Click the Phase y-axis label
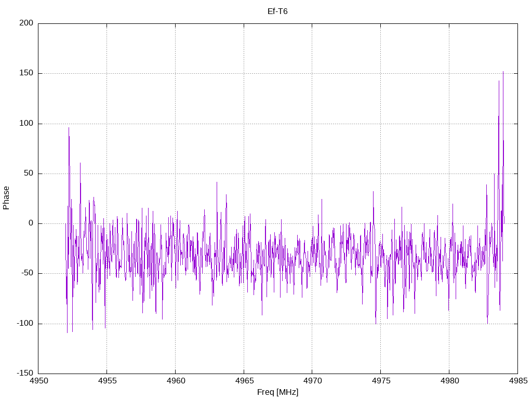The height and width of the screenshot is (399, 532). (6, 198)
